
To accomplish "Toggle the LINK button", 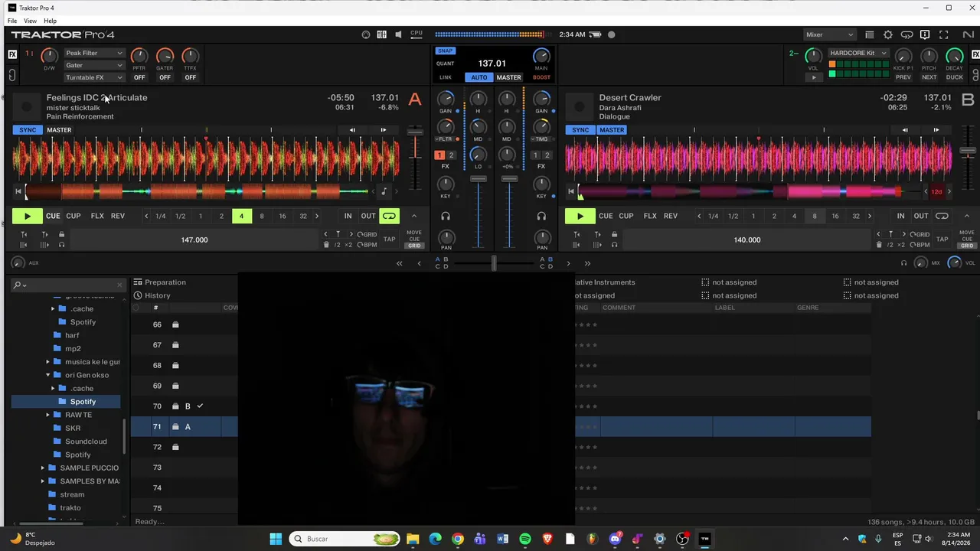I will pos(446,77).
